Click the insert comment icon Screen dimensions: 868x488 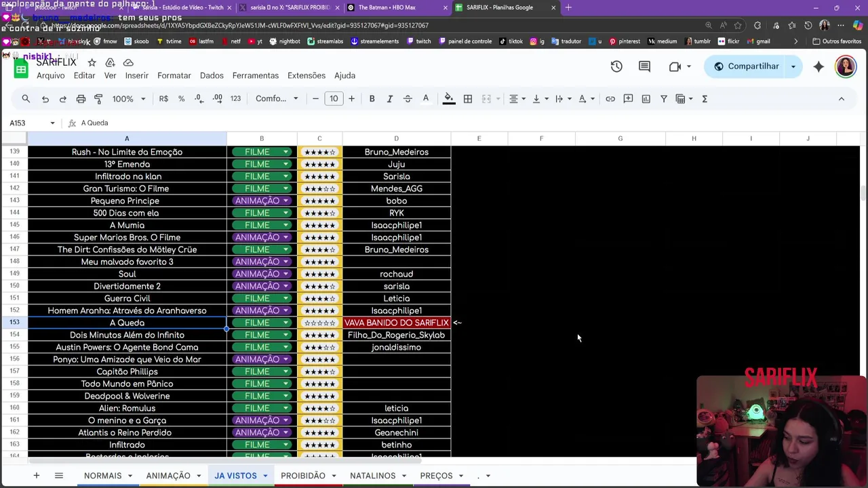click(x=628, y=99)
